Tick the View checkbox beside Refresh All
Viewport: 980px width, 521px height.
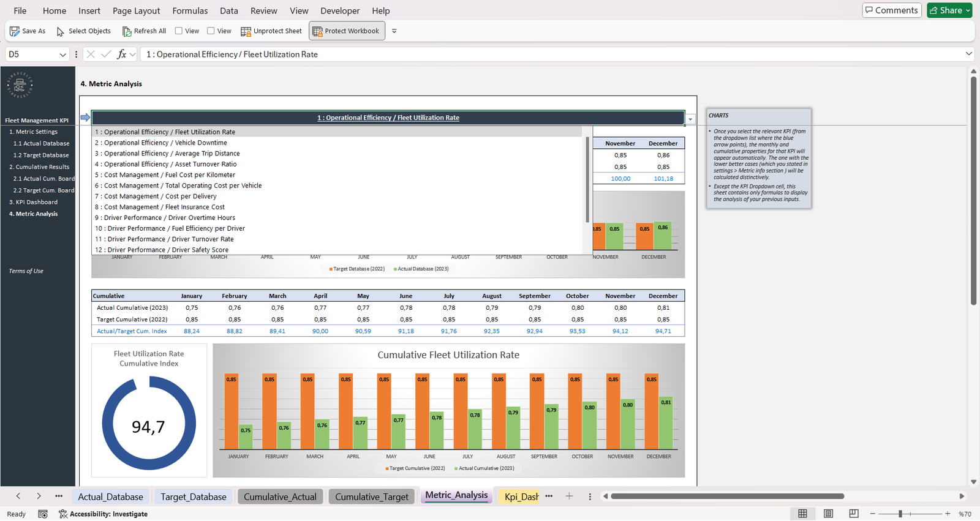click(x=179, y=31)
